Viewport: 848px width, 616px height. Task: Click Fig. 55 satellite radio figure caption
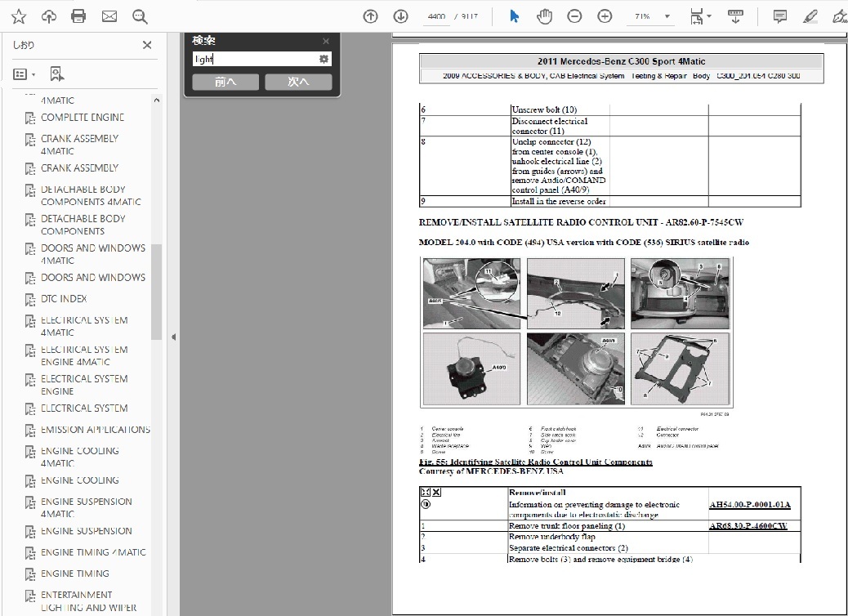coord(535,462)
